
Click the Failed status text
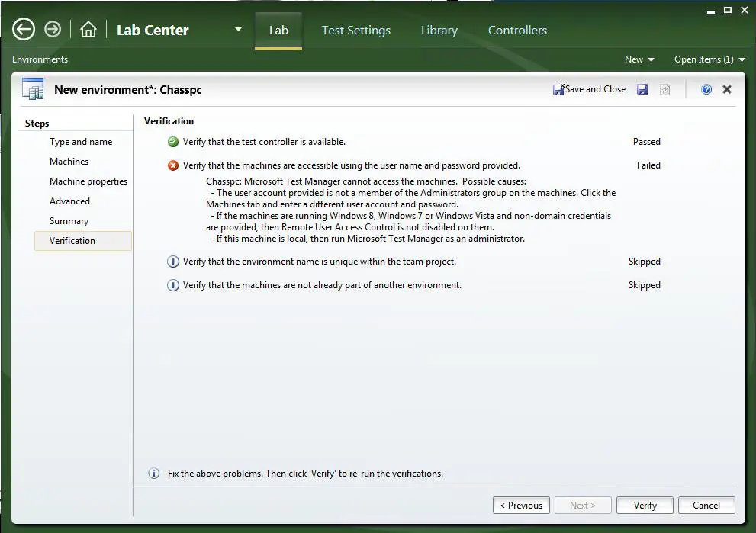click(648, 165)
